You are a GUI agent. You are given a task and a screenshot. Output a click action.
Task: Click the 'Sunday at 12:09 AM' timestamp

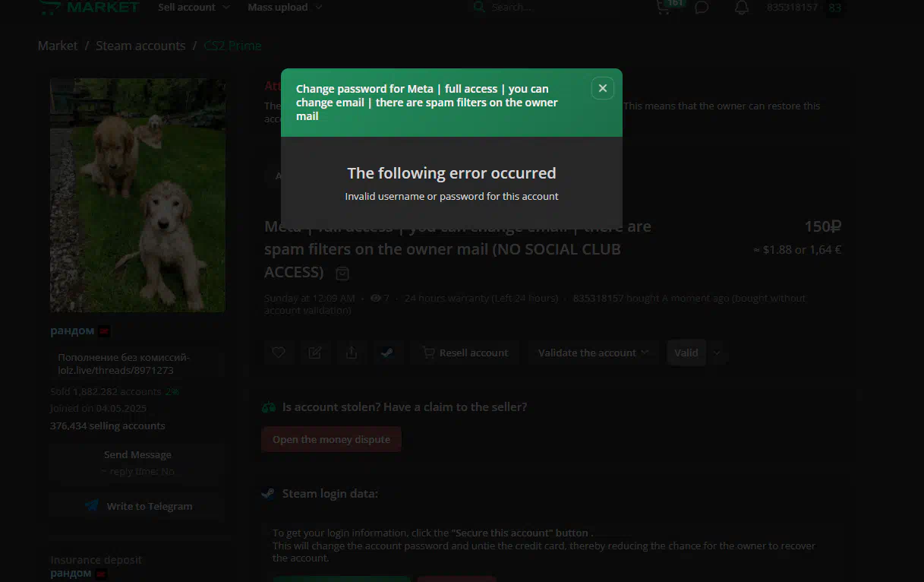click(310, 299)
